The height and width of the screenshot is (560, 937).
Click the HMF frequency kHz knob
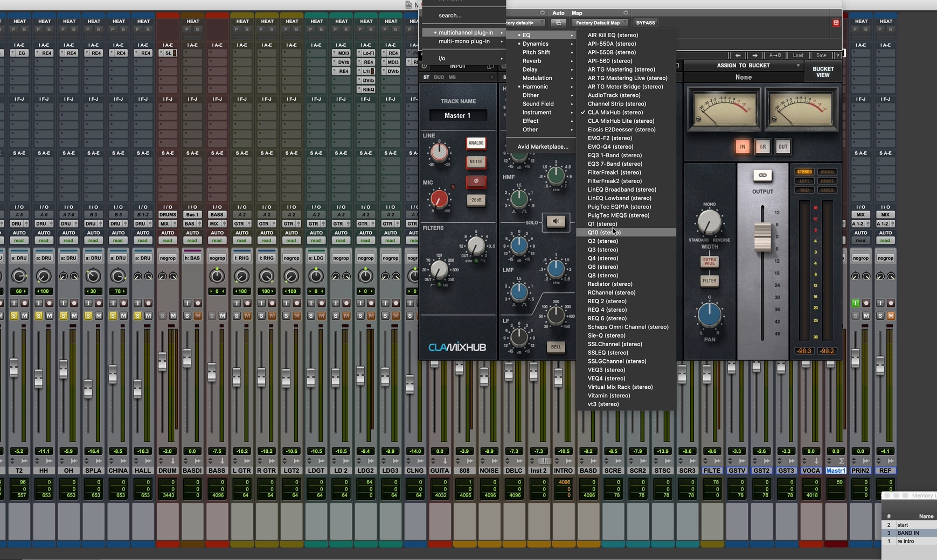coord(556,175)
